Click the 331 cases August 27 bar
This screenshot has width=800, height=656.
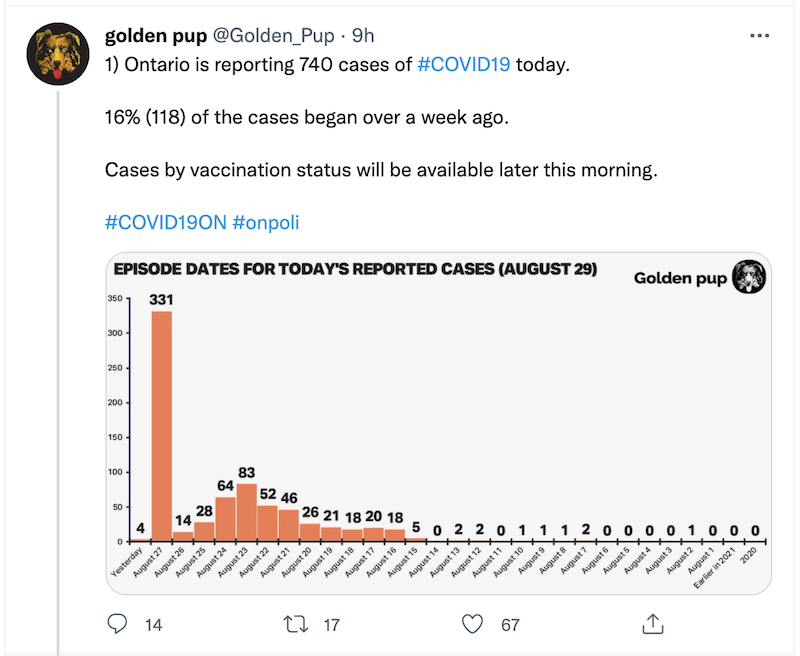pyautogui.click(x=162, y=426)
